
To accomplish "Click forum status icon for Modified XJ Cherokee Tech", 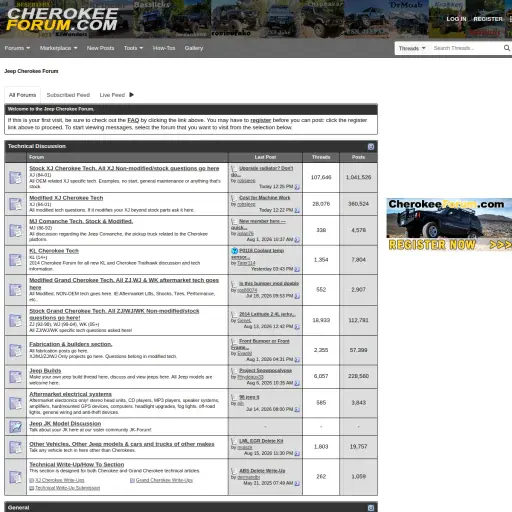I will 15,204.
